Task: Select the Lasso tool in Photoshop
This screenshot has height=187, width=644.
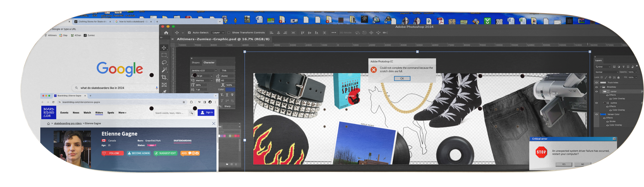Action: click(x=164, y=62)
